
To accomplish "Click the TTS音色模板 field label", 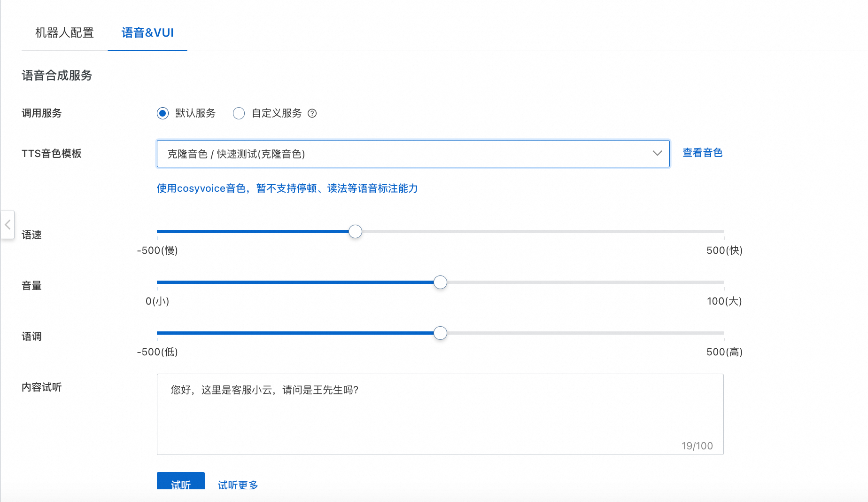I will [52, 154].
